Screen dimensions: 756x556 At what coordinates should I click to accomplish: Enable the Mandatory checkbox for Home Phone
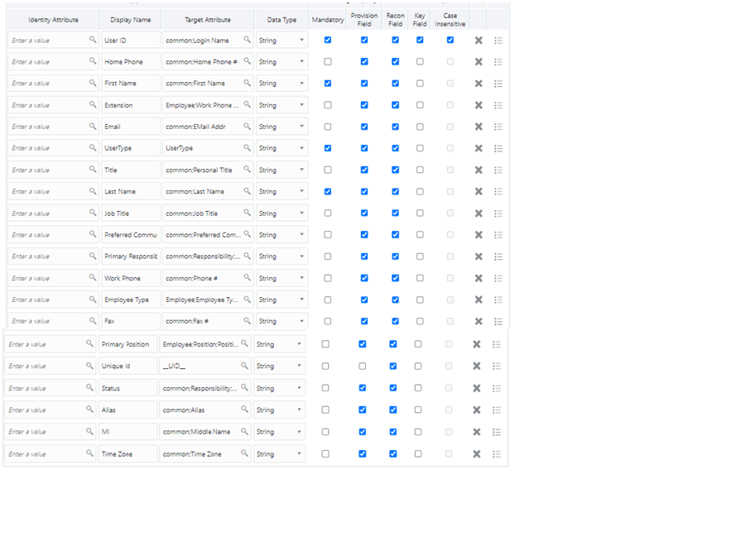pos(328,61)
